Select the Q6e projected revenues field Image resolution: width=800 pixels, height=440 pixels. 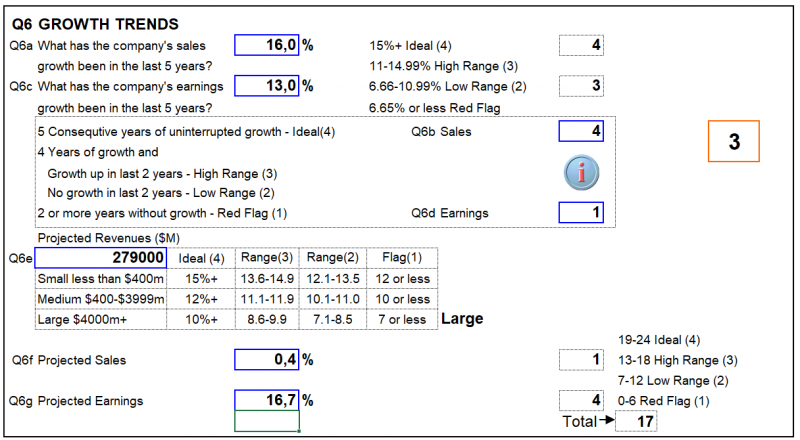point(101,257)
